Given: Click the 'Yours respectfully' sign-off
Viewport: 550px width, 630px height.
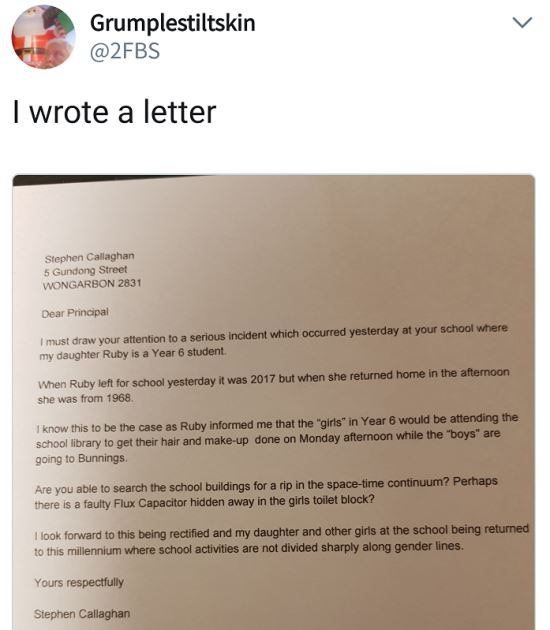Looking at the screenshot, I should tap(79, 583).
